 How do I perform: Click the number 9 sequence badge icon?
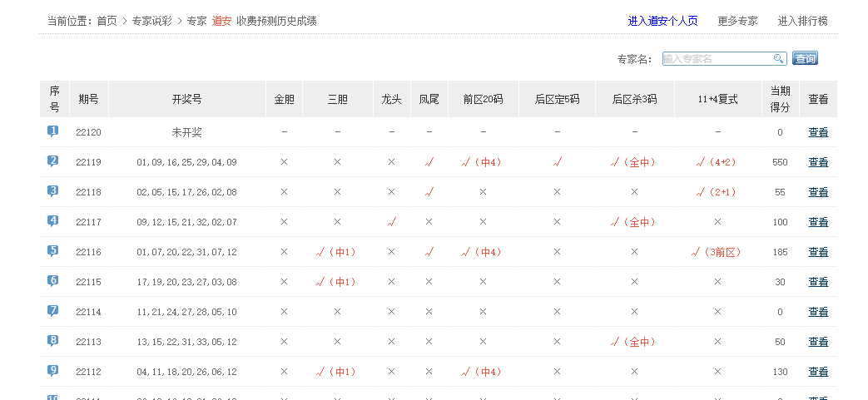click(x=53, y=371)
